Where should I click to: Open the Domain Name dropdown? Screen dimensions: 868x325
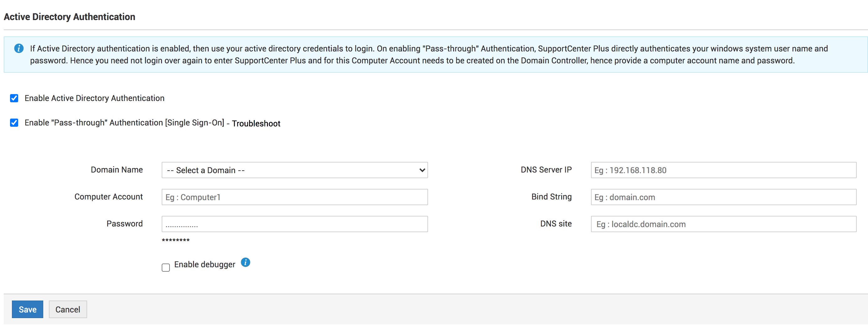(295, 170)
